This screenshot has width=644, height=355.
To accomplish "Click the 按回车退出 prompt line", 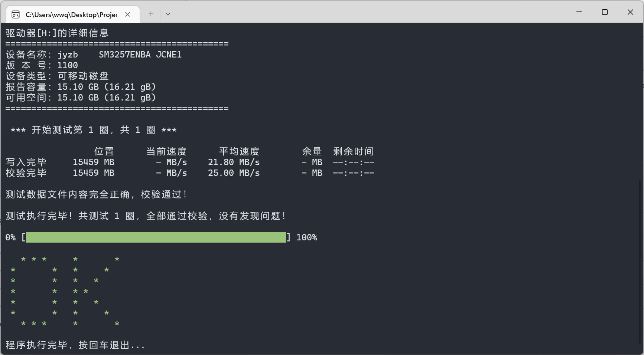I will tap(75, 345).
